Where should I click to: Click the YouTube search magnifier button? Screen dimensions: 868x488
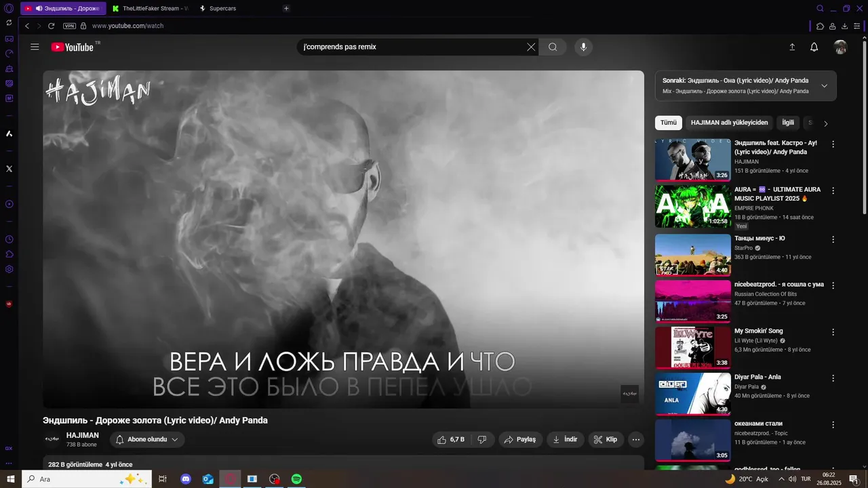click(553, 47)
